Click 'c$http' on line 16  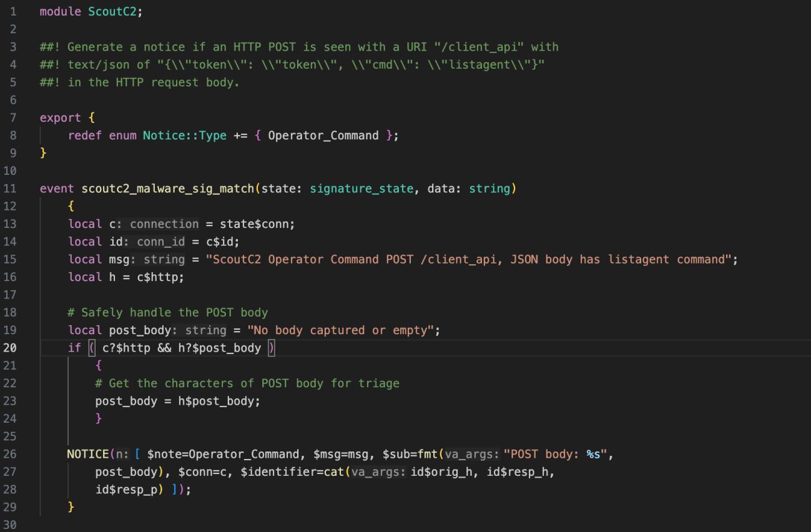click(x=157, y=277)
